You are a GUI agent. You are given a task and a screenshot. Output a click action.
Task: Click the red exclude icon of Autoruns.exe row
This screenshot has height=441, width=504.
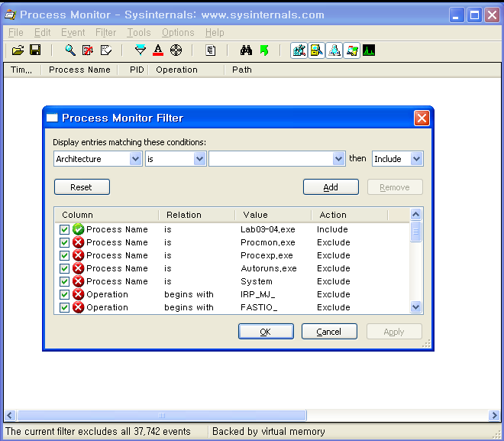[78, 268]
